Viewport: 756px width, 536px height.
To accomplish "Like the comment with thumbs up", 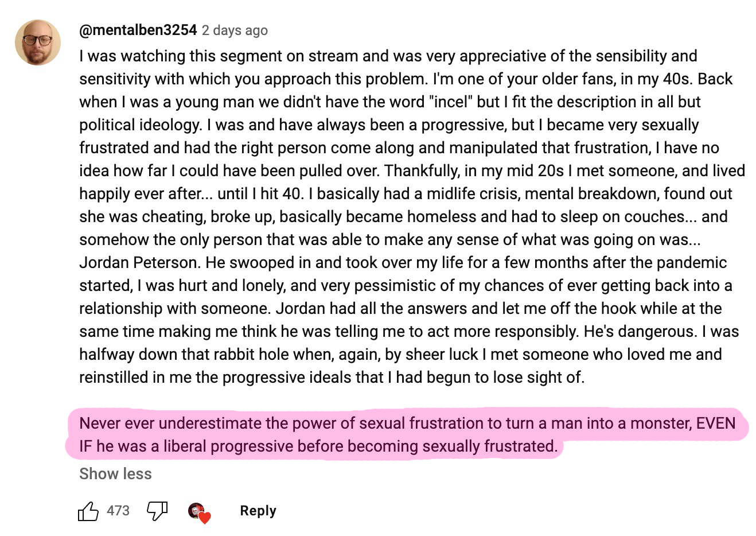I will coord(88,511).
